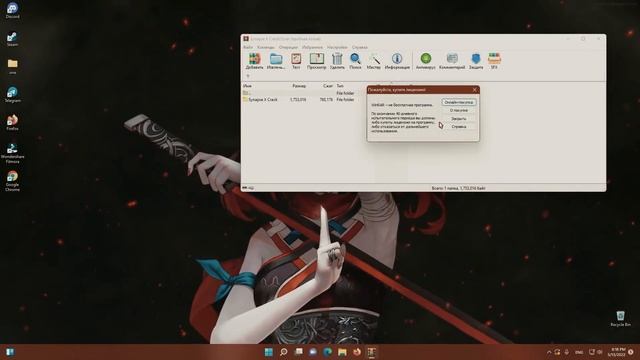Click the online purchase button in license dialog
Viewport: 640px width, 360px height.
click(x=458, y=102)
